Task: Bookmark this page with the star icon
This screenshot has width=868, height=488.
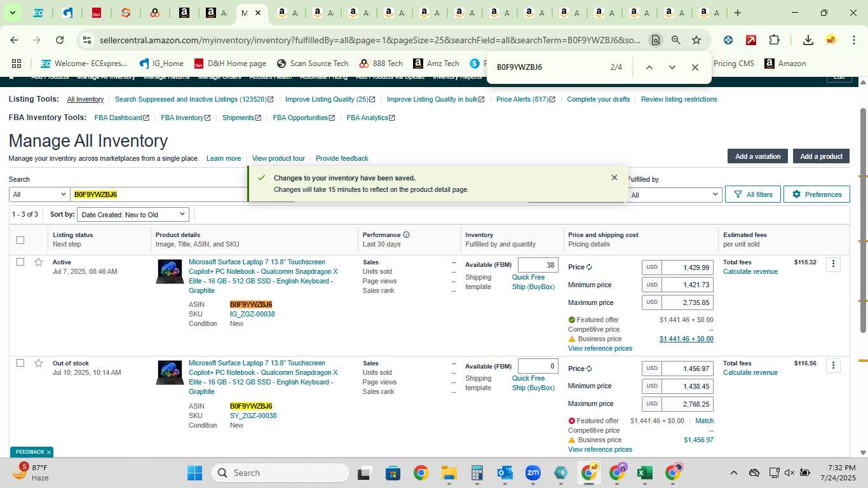Action: point(696,40)
